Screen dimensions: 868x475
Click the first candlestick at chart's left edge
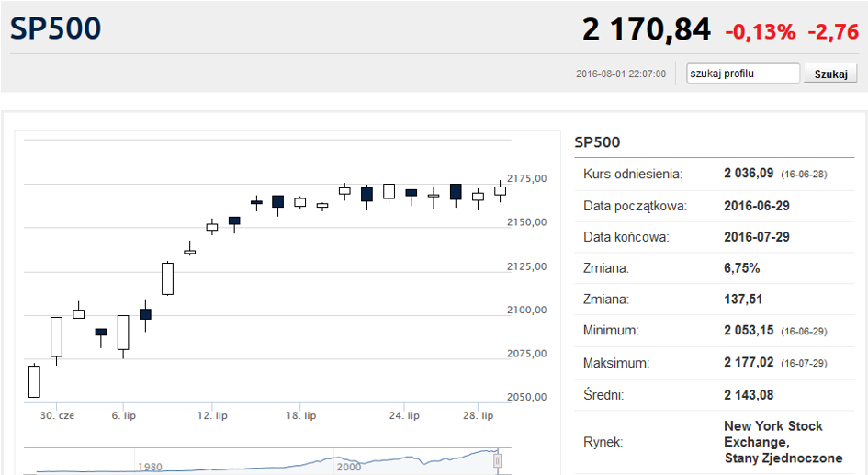point(34,381)
